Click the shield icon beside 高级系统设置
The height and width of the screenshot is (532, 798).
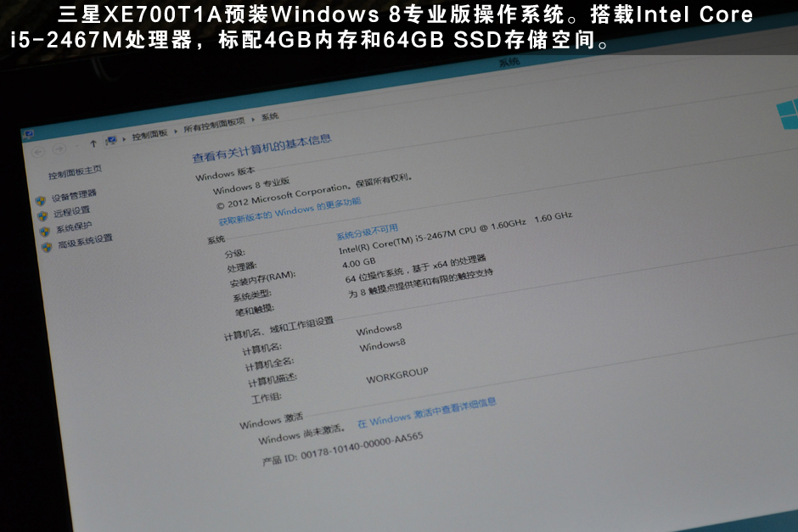[x=47, y=247]
